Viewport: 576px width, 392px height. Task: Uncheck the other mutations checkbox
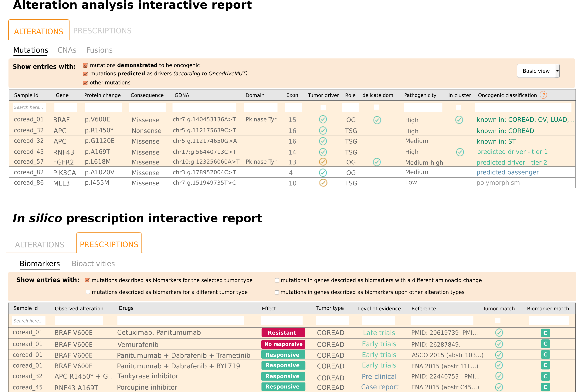86,83
